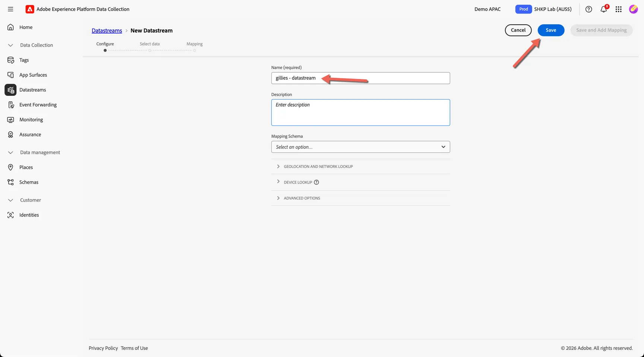Click the Name input field
Image resolution: width=644 pixels, height=357 pixels.
pyautogui.click(x=360, y=78)
